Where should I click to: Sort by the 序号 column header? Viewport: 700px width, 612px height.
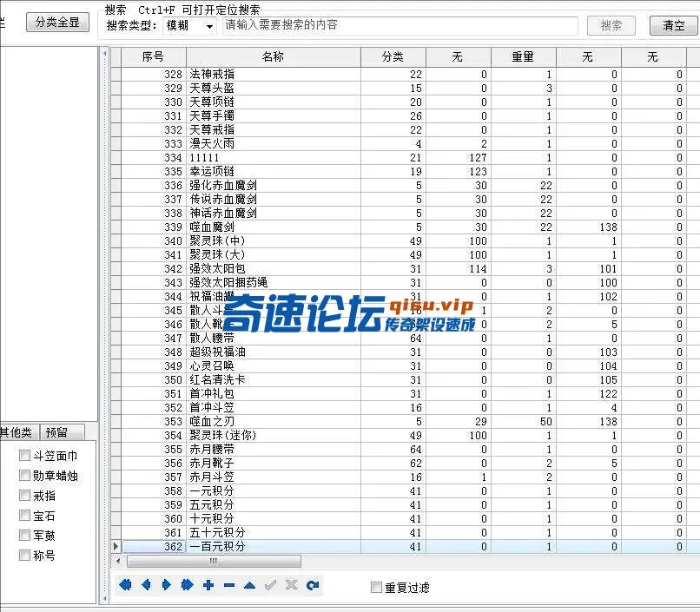[153, 56]
